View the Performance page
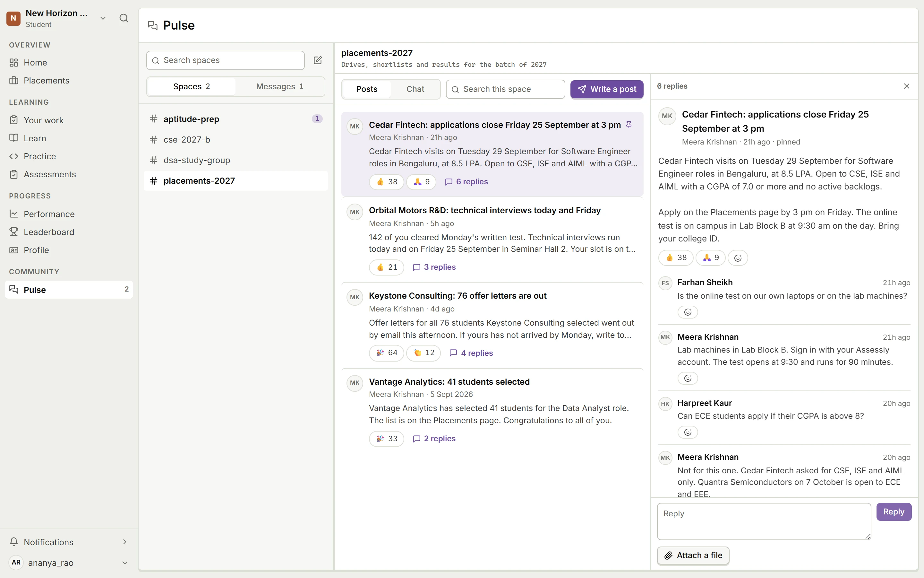Image resolution: width=924 pixels, height=578 pixels. pos(69,214)
